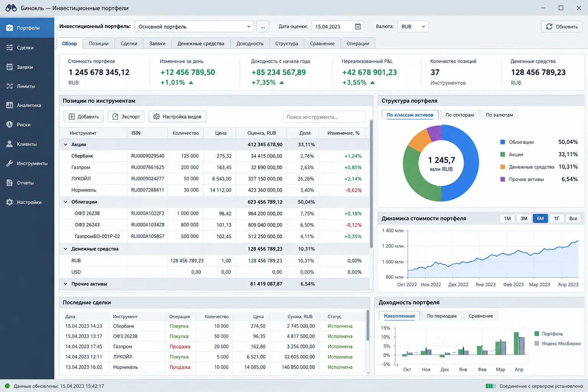
Task: Open Отчеты document icon in sidebar
Action: [10, 183]
